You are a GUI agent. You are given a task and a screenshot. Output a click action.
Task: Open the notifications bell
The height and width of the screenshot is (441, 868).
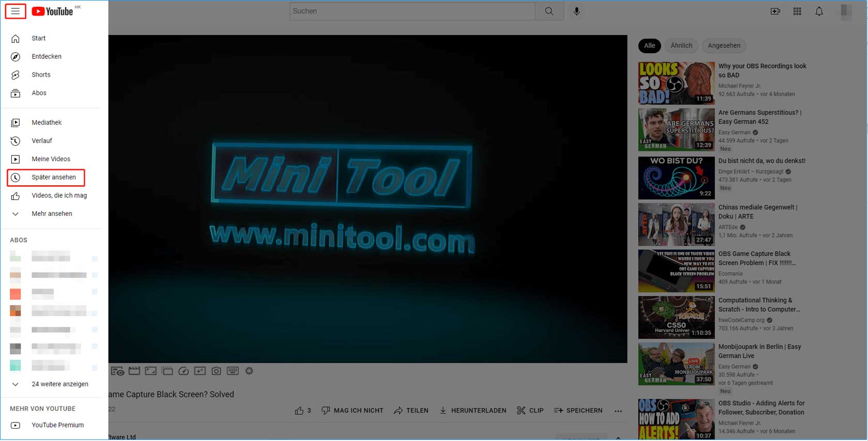tap(819, 11)
